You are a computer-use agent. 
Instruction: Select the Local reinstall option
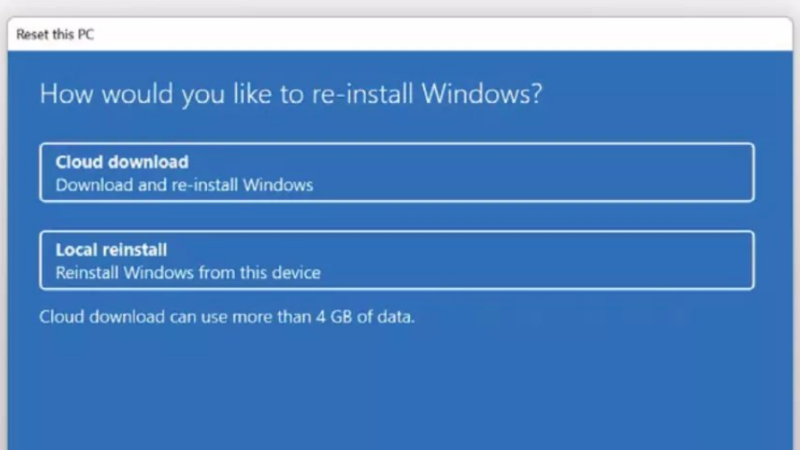(396, 260)
